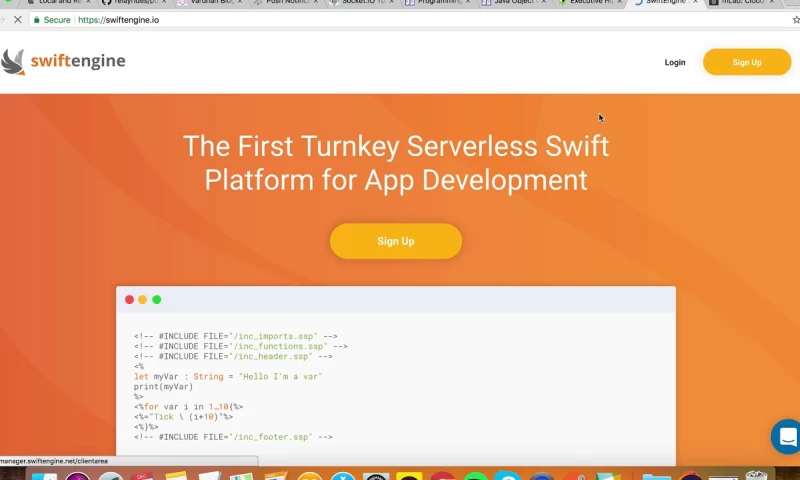800x480 pixels.
Task: Click the red dot on the code window
Action: pyautogui.click(x=129, y=300)
